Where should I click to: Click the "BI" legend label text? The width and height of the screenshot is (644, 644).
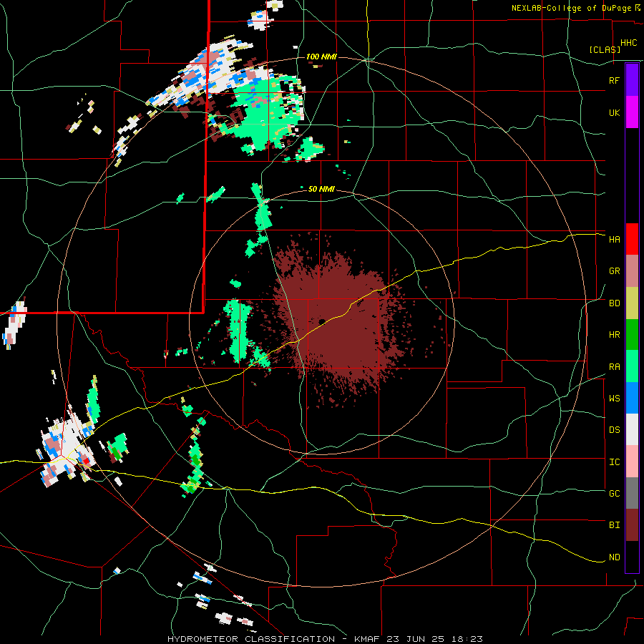pyautogui.click(x=615, y=525)
